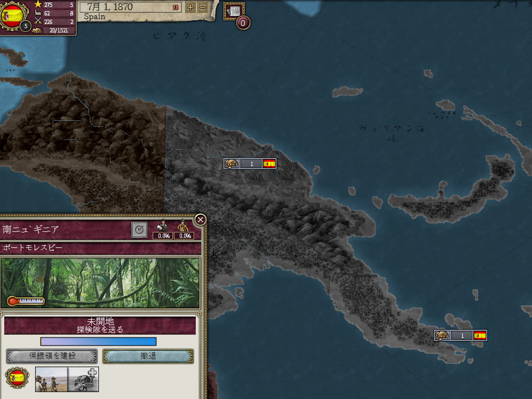Click the 撤退 withdraw button

coord(148,356)
